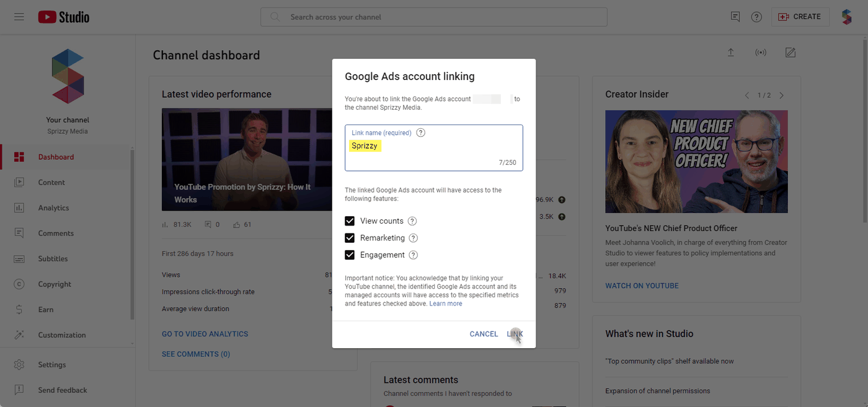Screen dimensions: 868x407
Task: Click GO TO VIDEO ANALYTICS link
Action: 205,334
